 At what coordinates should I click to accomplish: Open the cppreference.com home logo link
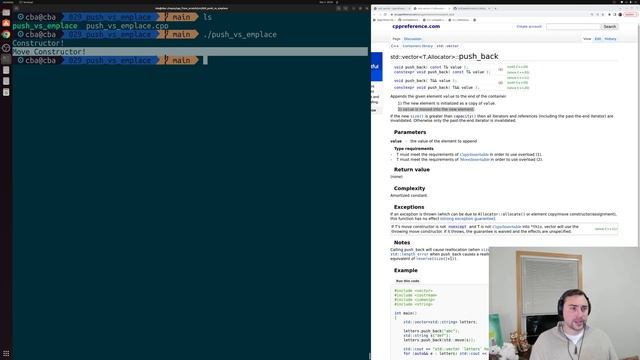pos(416,26)
